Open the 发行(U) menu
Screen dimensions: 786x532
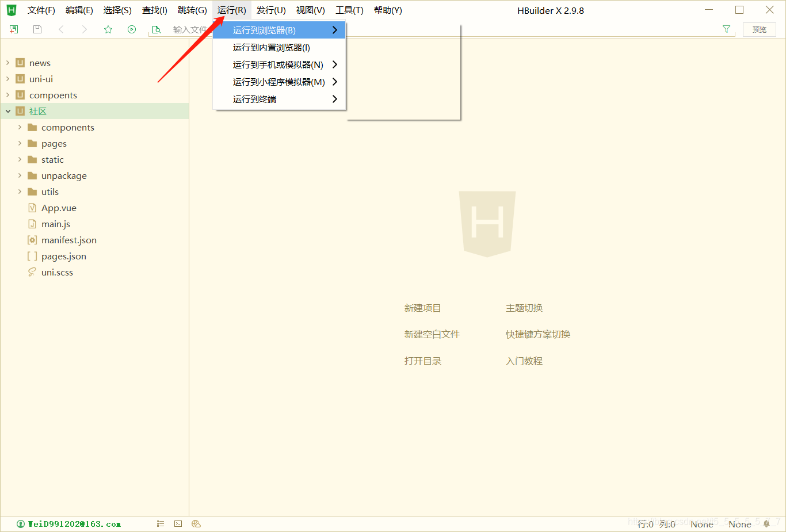point(271,10)
